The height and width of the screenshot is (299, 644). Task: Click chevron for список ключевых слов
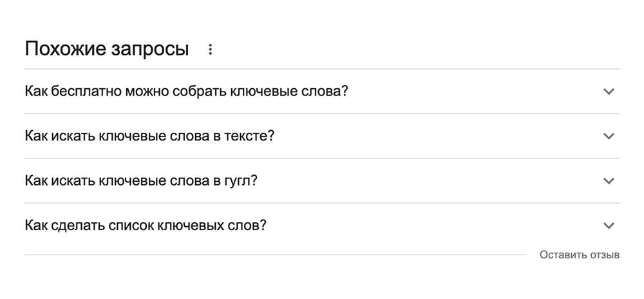609,226
